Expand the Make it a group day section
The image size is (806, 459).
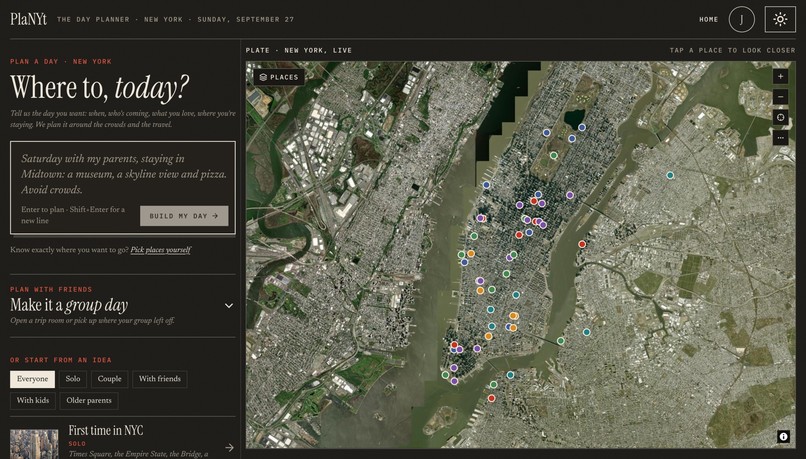229,305
